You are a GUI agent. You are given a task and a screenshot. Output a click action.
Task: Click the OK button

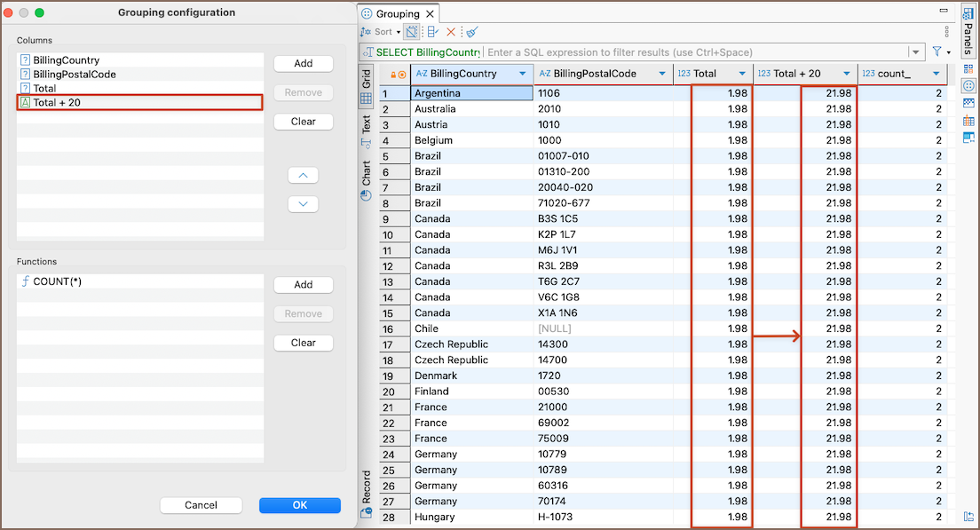click(x=299, y=505)
